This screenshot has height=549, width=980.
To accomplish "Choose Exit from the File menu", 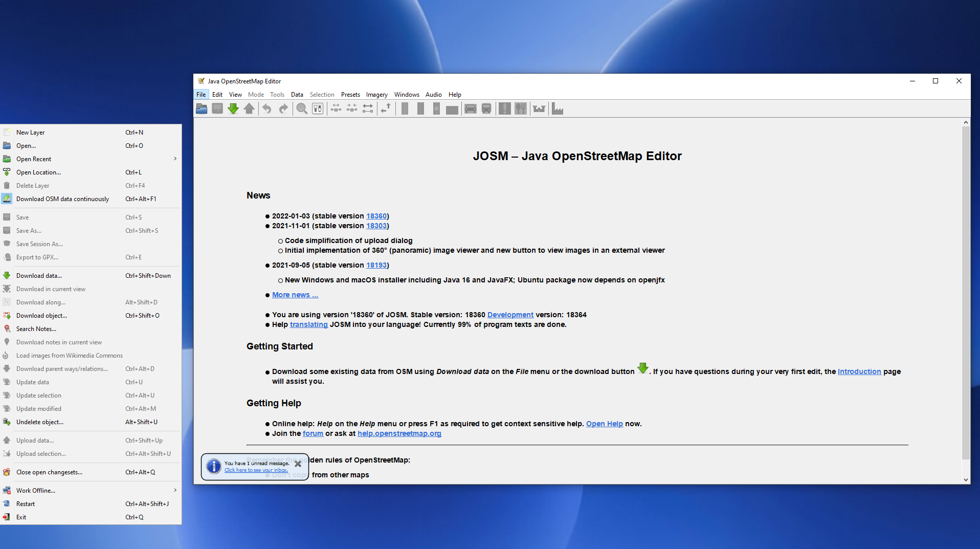I will tap(91, 517).
